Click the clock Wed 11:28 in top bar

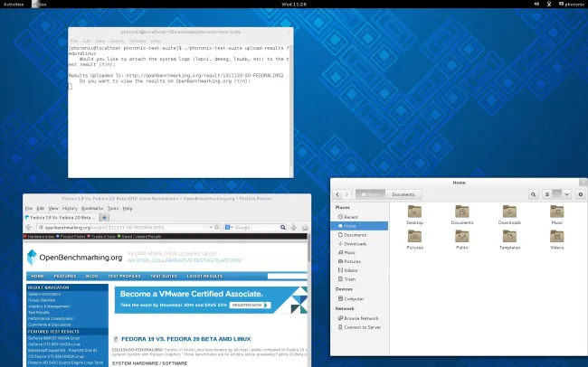tap(294, 5)
